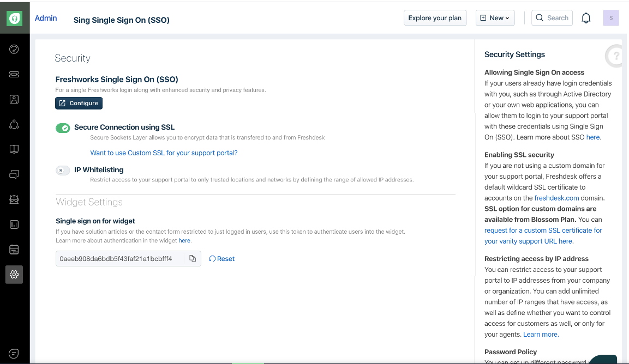Screen dimensions: 629x364
Task: Click the Allowing Single Sign On access heading
Action: click(x=534, y=72)
